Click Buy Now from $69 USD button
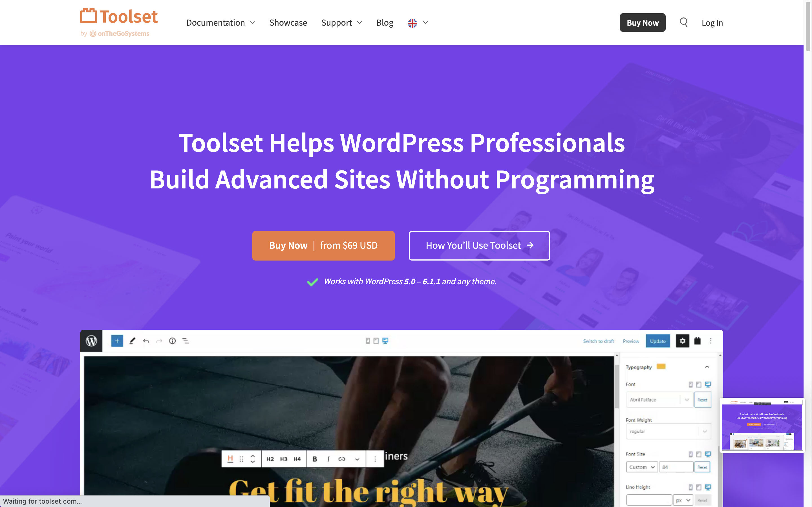Screen dimensions: 812x507 pyautogui.click(x=323, y=245)
